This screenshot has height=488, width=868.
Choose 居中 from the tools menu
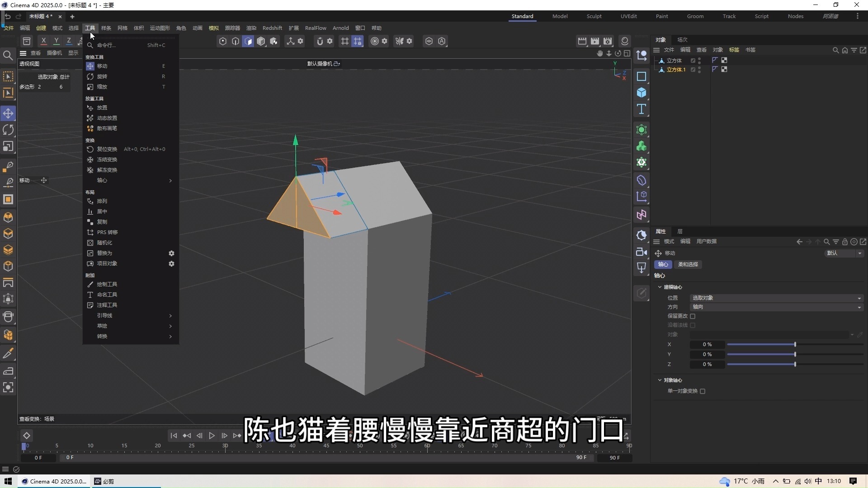click(130, 211)
